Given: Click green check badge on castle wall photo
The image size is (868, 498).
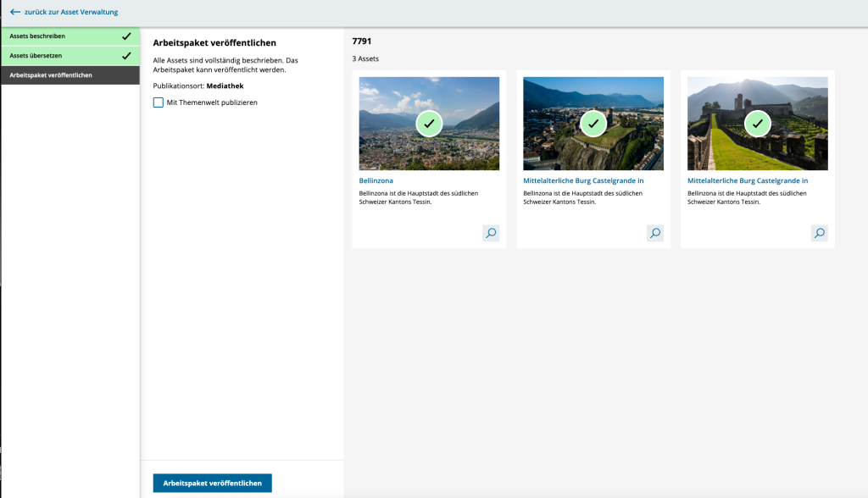Looking at the screenshot, I should (x=757, y=124).
